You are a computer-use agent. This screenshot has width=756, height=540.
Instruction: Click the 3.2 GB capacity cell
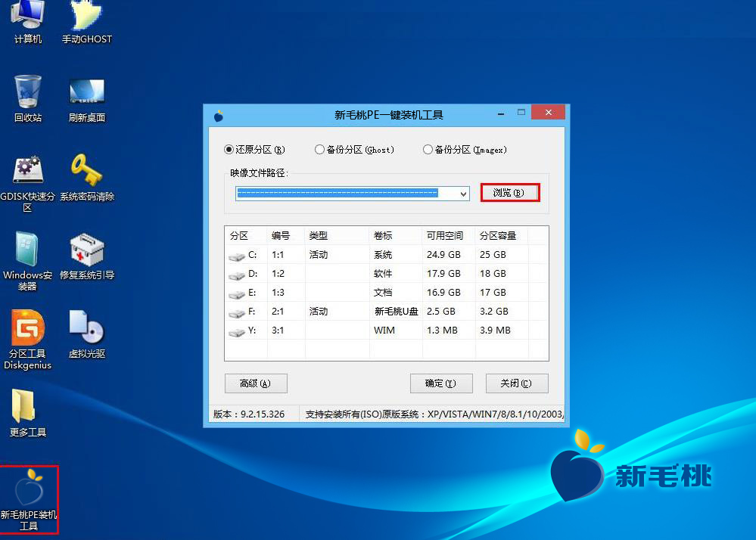(x=494, y=312)
